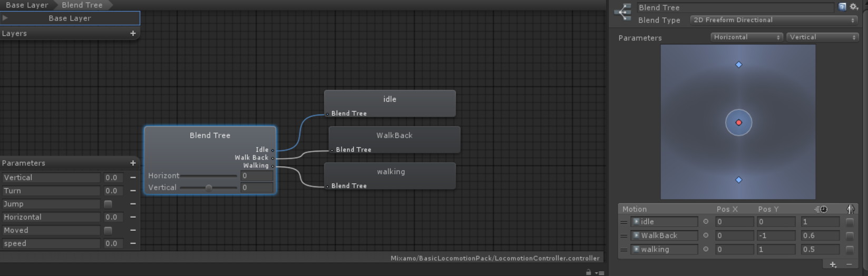Open the Horizontal parameter dropdown
This screenshot has width=868, height=276.
point(746,37)
